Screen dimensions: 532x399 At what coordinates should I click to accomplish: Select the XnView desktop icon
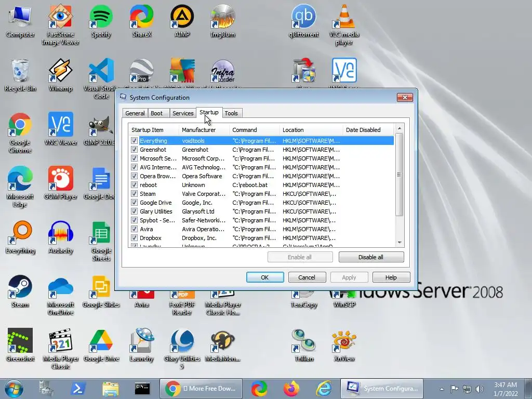(x=344, y=345)
